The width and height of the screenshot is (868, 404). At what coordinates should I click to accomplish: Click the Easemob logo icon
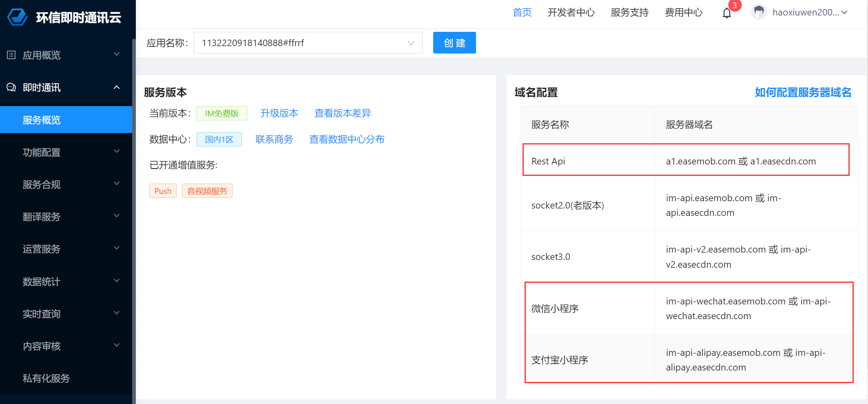pos(17,17)
